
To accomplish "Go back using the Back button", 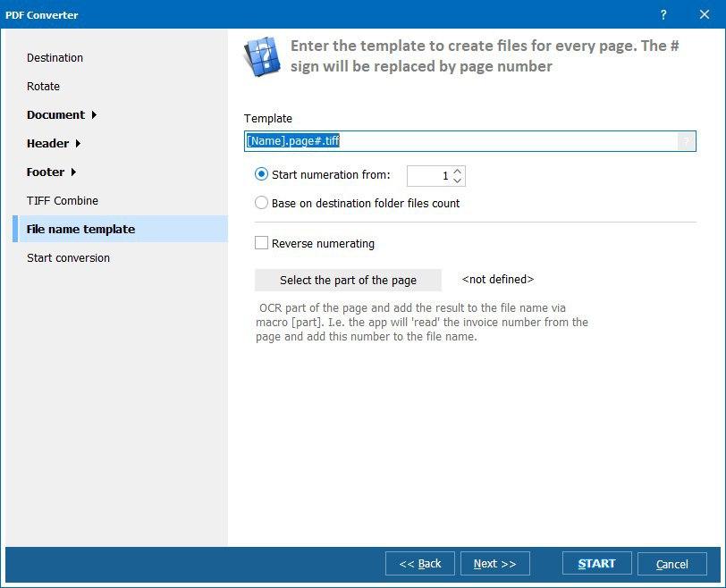I will coord(419,564).
